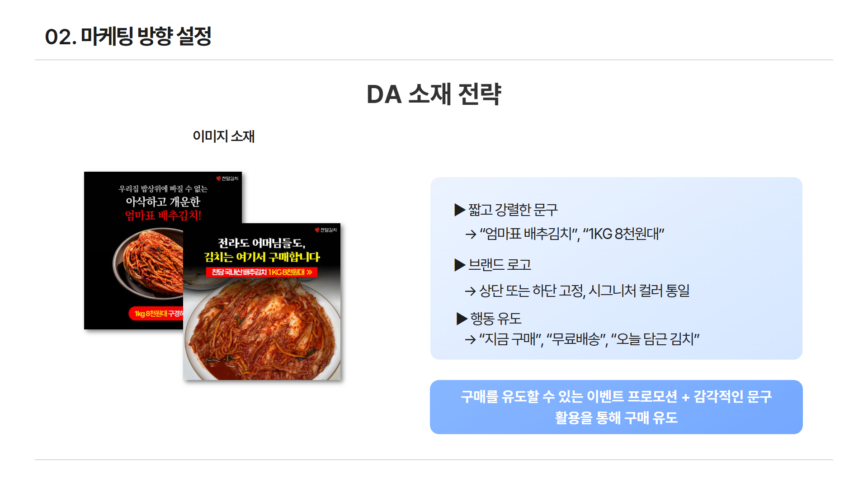Select the blue summary box '구매를 유도할 수 있는 이벤트'
The width and height of the screenshot is (868, 488).
(616, 407)
